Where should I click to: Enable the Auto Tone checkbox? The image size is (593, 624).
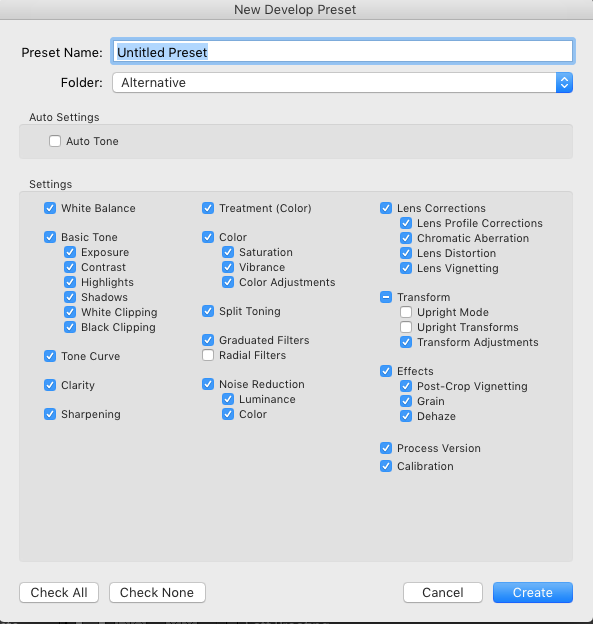click(55, 141)
